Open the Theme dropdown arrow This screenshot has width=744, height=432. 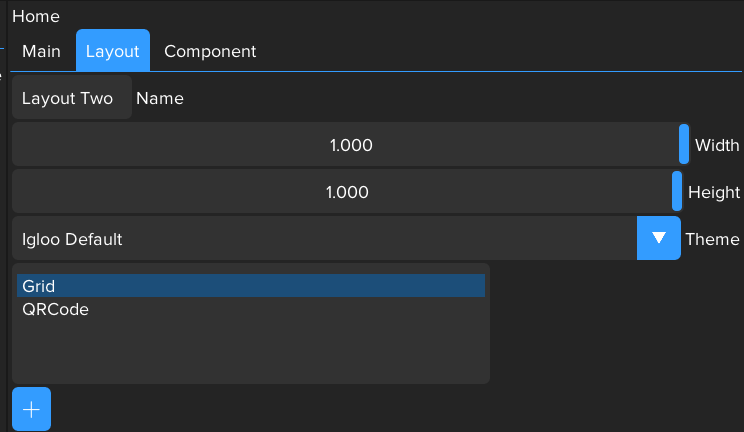tap(658, 238)
